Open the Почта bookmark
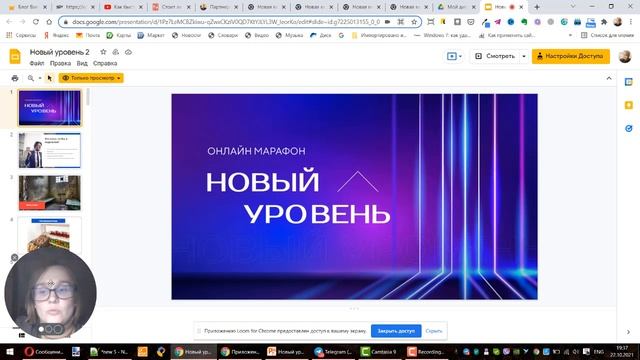This screenshot has width=640, height=360. [x=88, y=36]
